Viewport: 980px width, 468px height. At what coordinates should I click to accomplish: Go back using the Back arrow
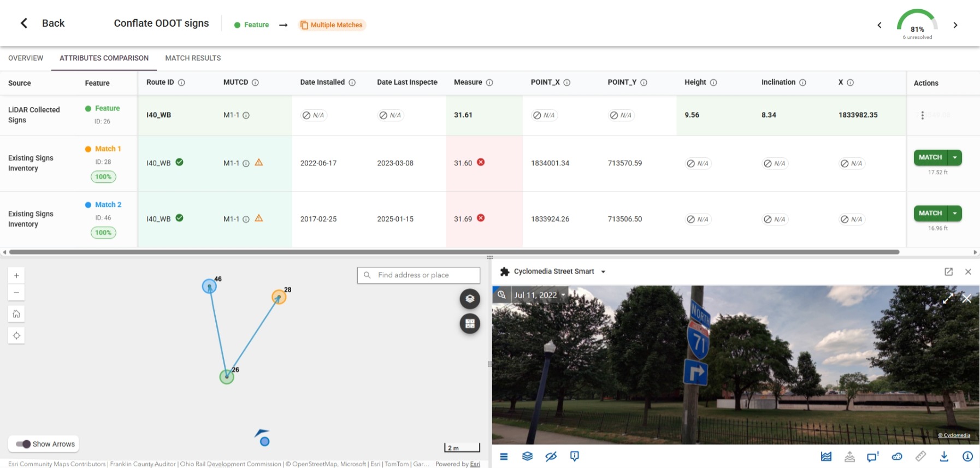(24, 23)
